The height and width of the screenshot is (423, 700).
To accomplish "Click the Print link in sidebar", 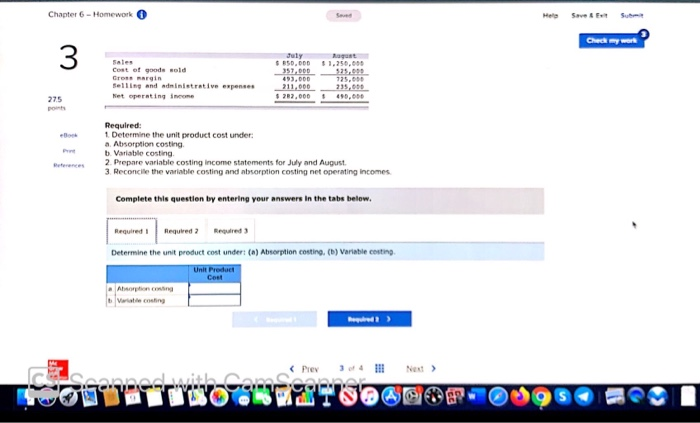I will pyautogui.click(x=69, y=151).
